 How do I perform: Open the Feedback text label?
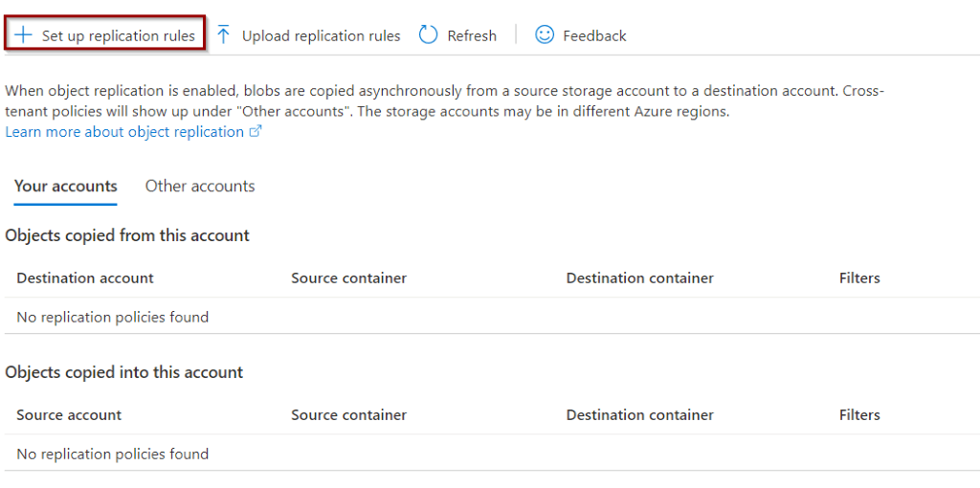pos(594,35)
